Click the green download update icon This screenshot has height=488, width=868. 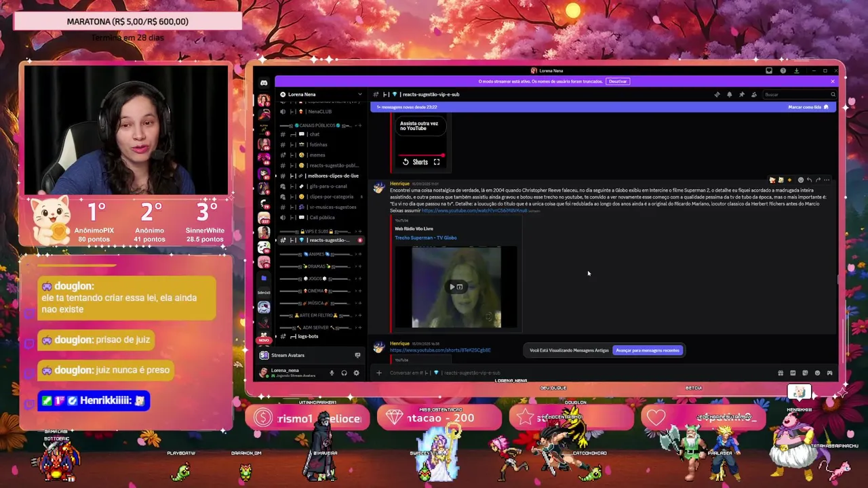pos(796,70)
